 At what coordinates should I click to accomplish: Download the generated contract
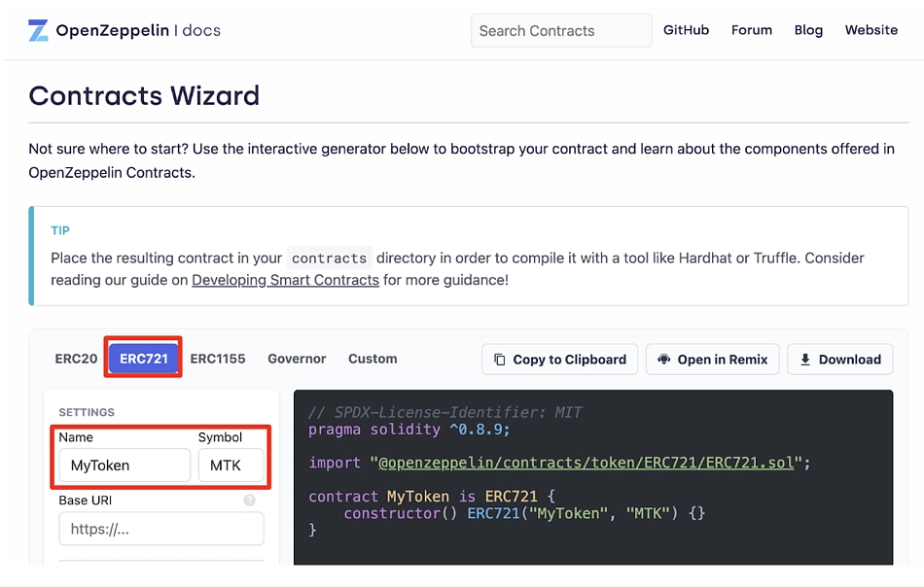pos(839,360)
